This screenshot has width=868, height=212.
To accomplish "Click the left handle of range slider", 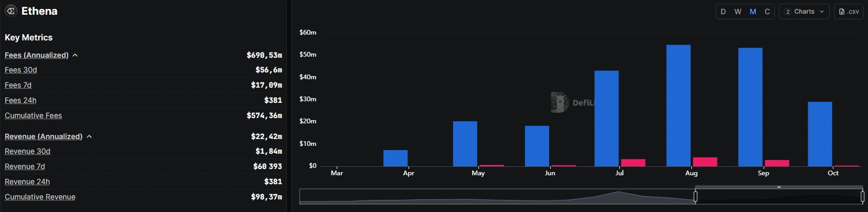I will 695,196.
